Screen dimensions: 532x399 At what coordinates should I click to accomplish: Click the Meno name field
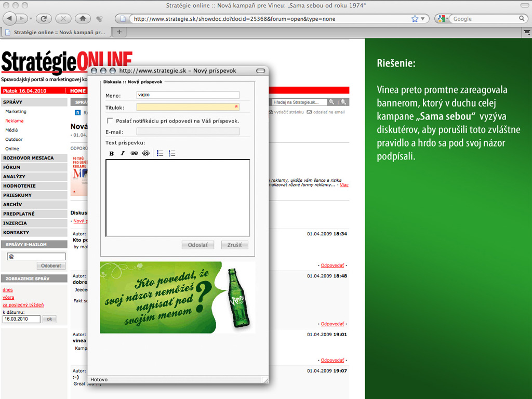pyautogui.click(x=188, y=95)
